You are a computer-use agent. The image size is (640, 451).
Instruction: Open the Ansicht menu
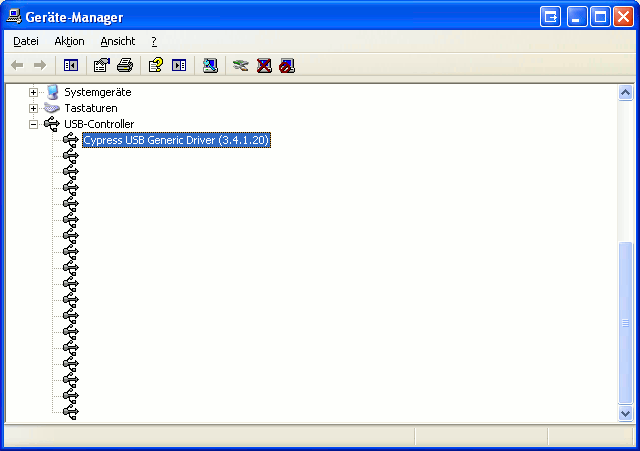pos(118,41)
